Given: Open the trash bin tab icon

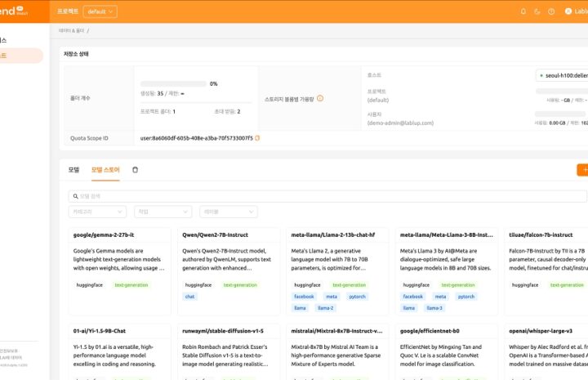Looking at the screenshot, I should [x=135, y=169].
